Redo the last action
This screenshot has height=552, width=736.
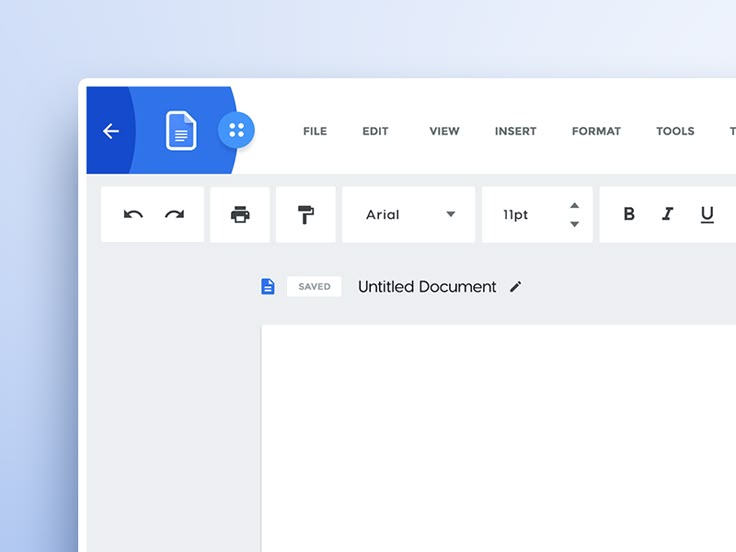(175, 215)
